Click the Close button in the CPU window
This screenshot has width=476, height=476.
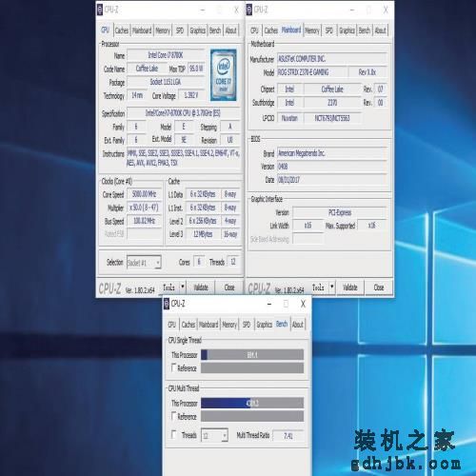click(229, 288)
